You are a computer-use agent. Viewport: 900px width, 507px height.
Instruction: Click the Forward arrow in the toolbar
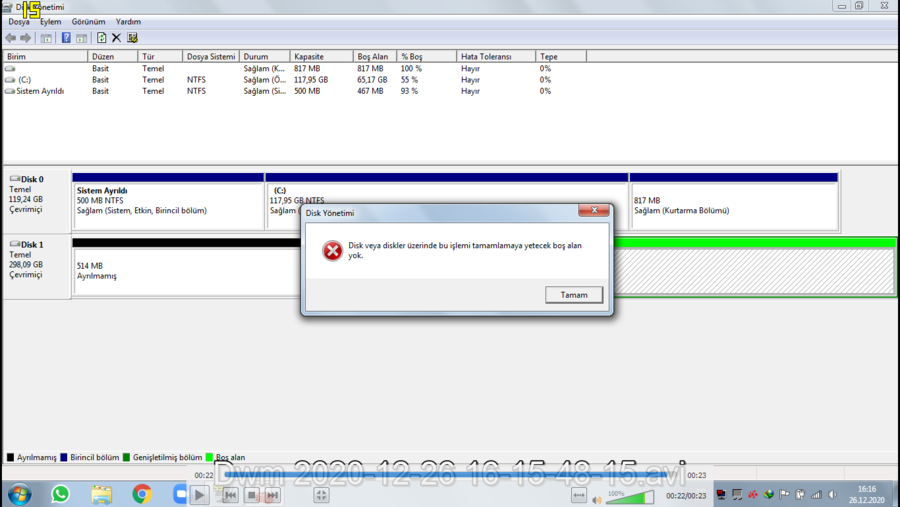[25, 38]
